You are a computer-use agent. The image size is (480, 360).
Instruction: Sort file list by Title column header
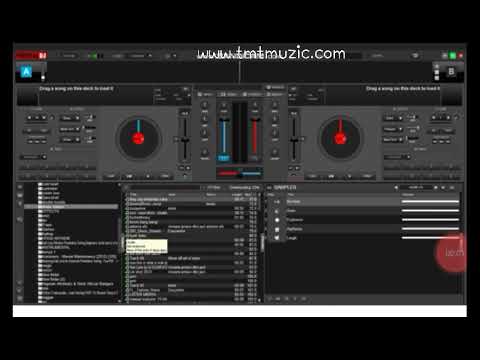(133, 194)
